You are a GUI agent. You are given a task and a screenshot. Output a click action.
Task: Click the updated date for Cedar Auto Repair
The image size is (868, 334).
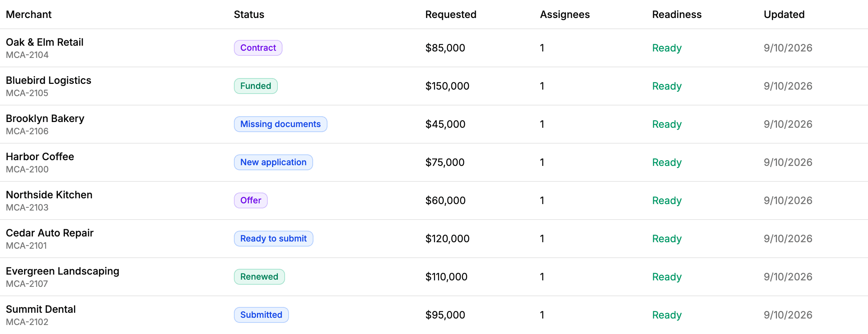click(788, 239)
